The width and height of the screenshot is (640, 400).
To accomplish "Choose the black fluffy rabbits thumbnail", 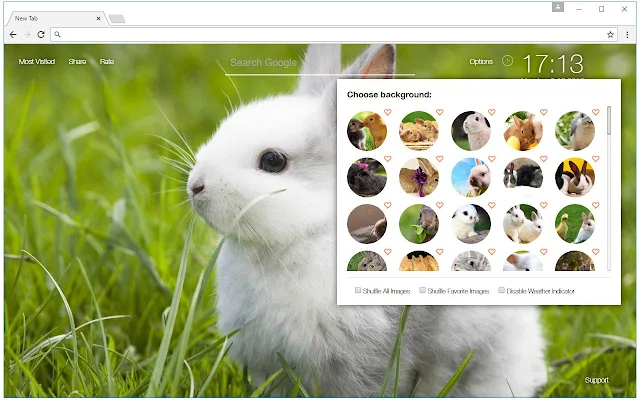I will click(523, 177).
